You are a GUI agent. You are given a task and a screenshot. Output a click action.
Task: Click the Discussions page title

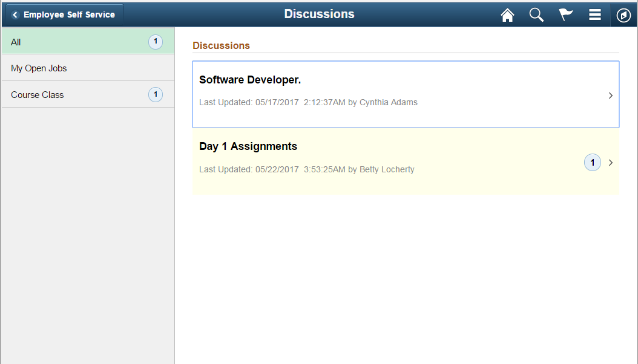(x=319, y=13)
